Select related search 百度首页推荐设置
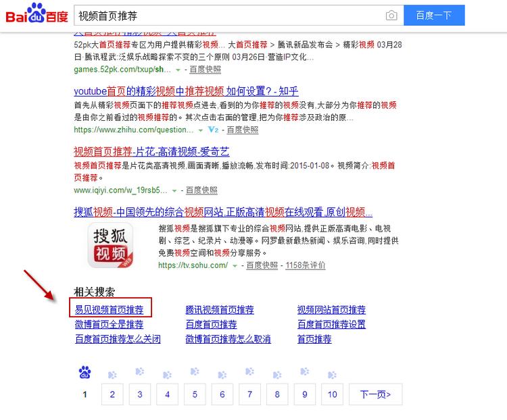The height and width of the screenshot is (420, 507). coord(331,324)
